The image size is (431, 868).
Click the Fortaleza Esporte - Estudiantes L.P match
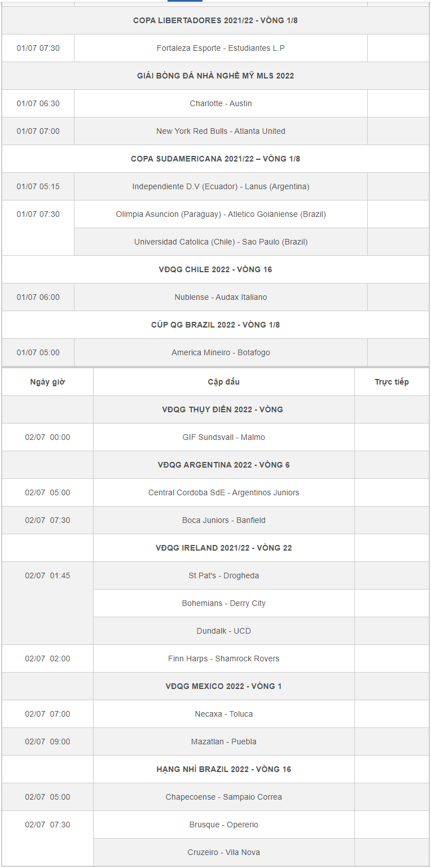click(221, 48)
